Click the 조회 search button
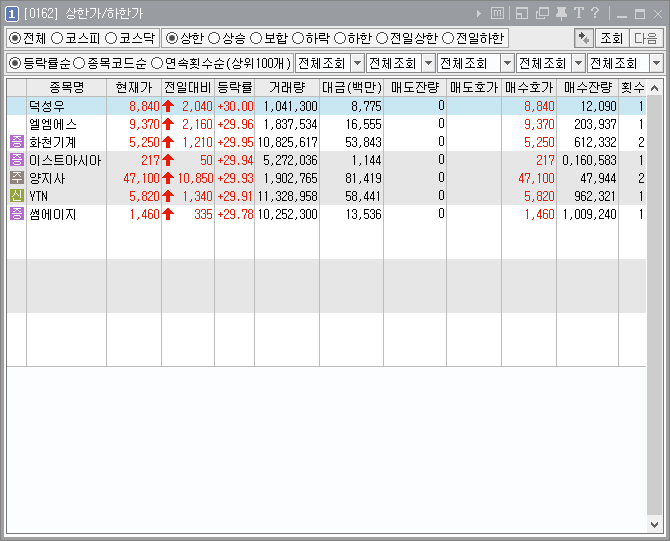 click(x=611, y=38)
